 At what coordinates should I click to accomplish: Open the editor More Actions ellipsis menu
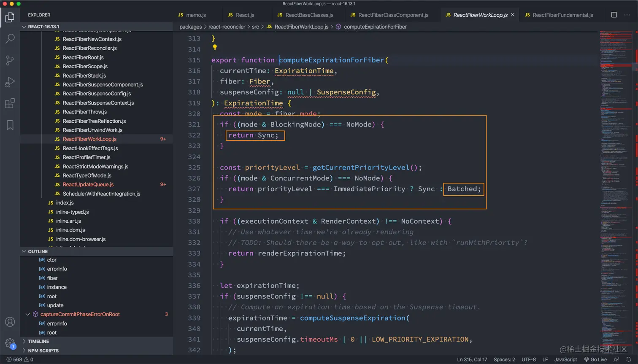click(x=627, y=15)
